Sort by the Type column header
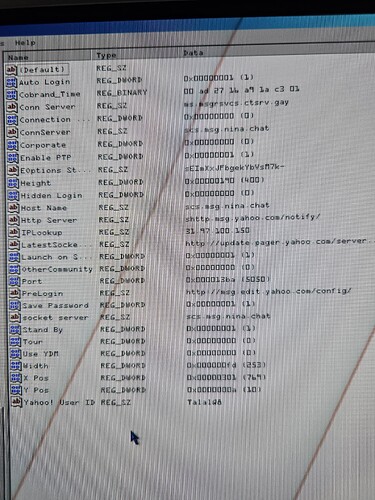 [x=135, y=55]
